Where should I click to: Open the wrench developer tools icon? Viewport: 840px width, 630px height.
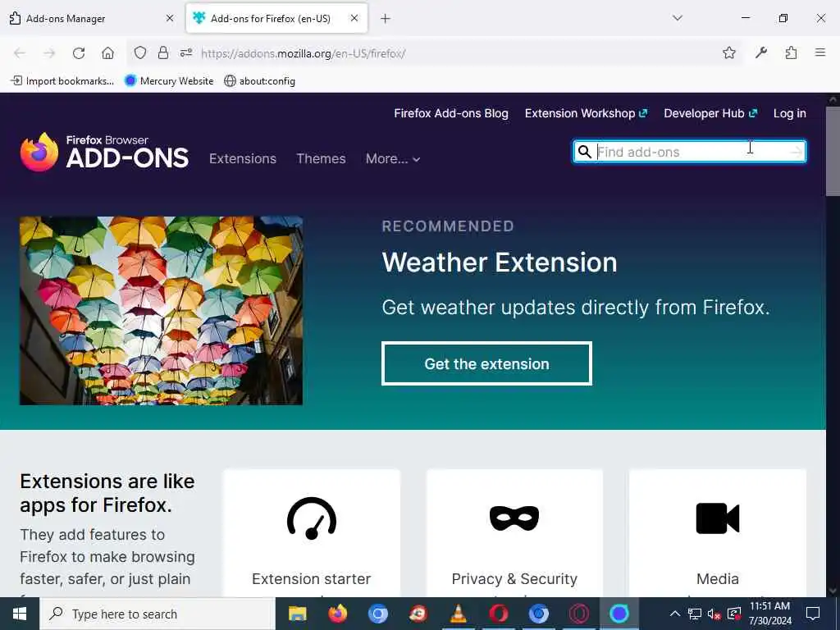pos(761,52)
